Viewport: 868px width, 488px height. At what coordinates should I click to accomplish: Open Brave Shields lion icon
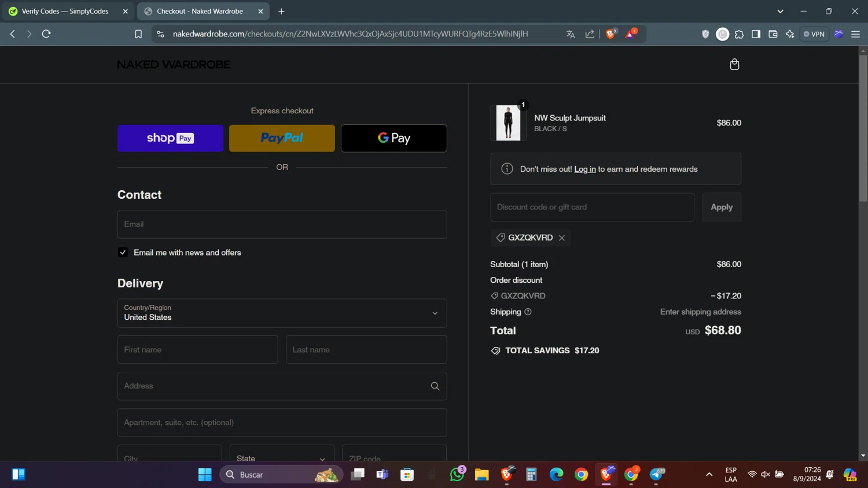point(610,34)
